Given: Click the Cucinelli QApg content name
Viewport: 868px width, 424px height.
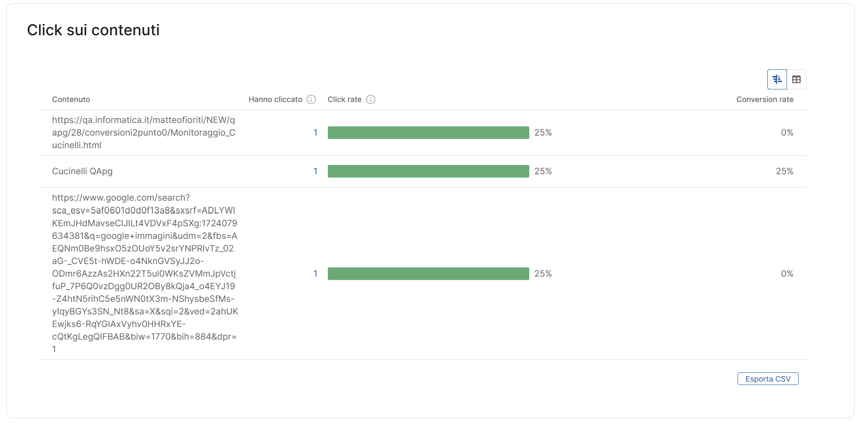Looking at the screenshot, I should click(x=82, y=171).
